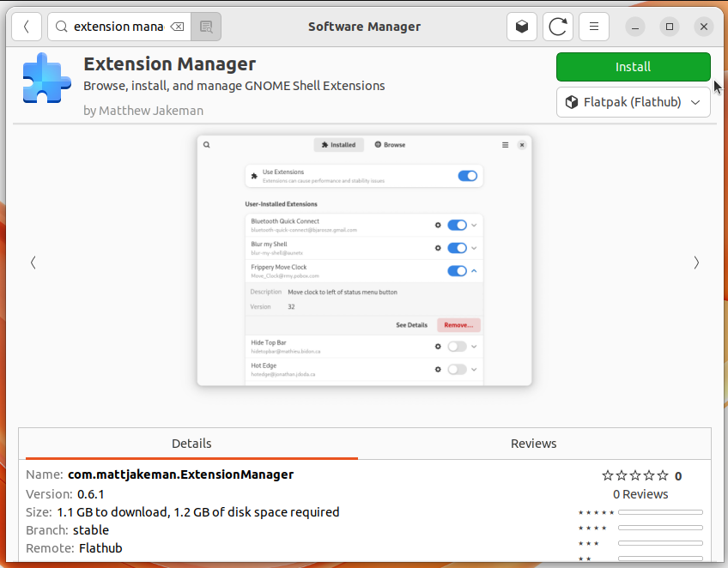
Task: Refresh the package list
Action: click(558, 27)
